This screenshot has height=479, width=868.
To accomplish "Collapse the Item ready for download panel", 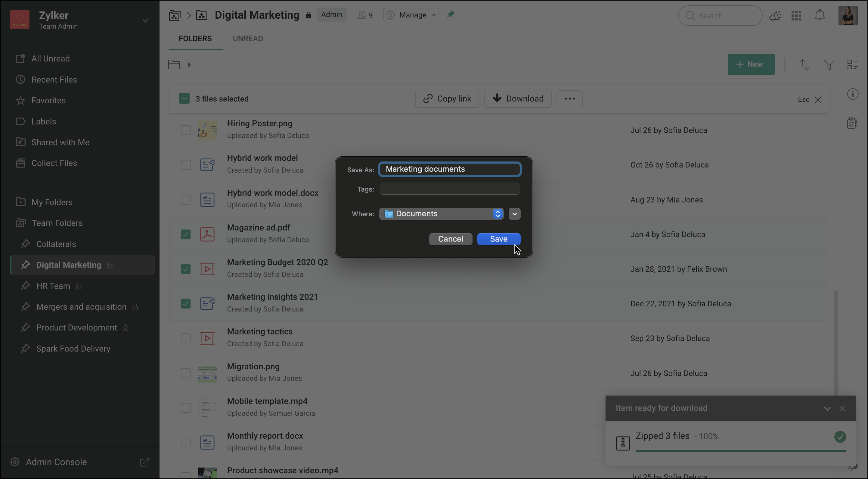I will click(x=827, y=409).
